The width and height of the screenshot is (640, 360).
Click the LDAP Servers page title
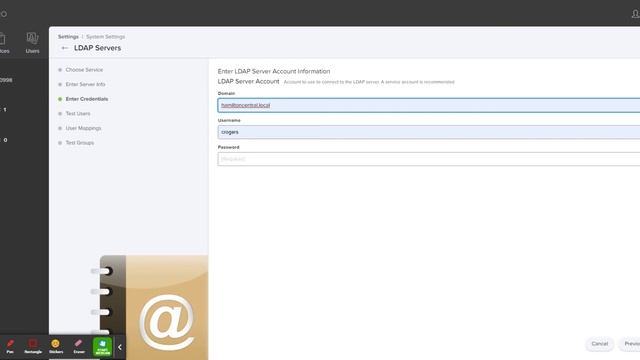98,48
